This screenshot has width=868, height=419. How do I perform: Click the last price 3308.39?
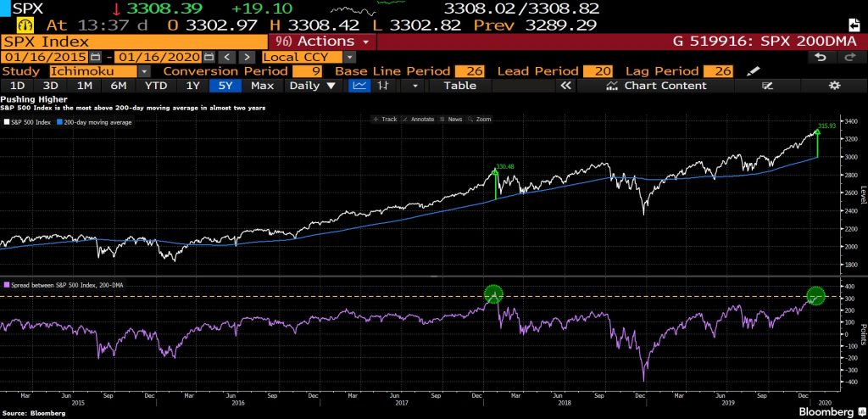[164, 8]
